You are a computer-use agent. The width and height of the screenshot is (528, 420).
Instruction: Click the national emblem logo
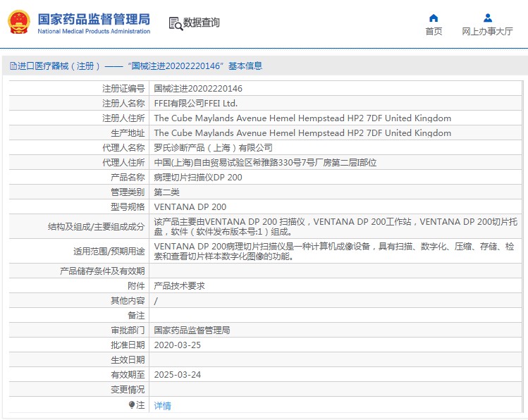click(x=19, y=23)
